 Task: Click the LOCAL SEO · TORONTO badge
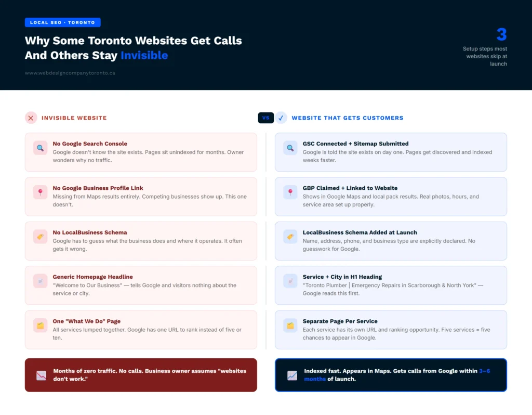click(63, 22)
